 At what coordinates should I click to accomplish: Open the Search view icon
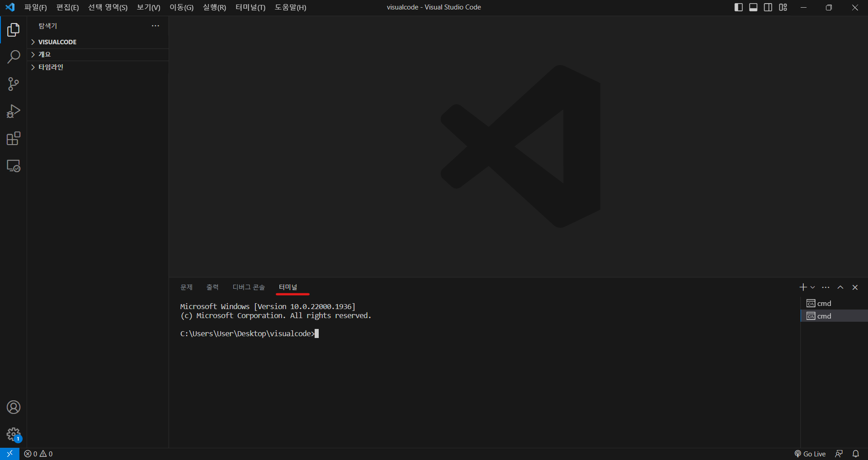(x=14, y=57)
